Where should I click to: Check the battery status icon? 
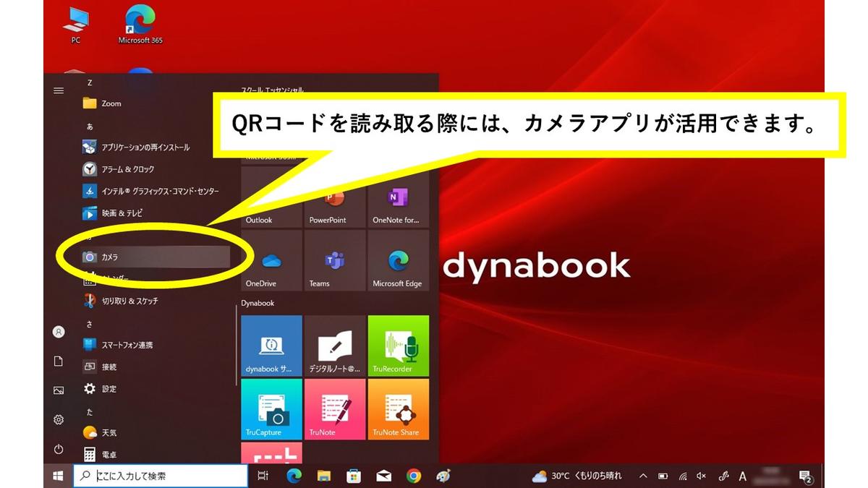click(x=663, y=476)
